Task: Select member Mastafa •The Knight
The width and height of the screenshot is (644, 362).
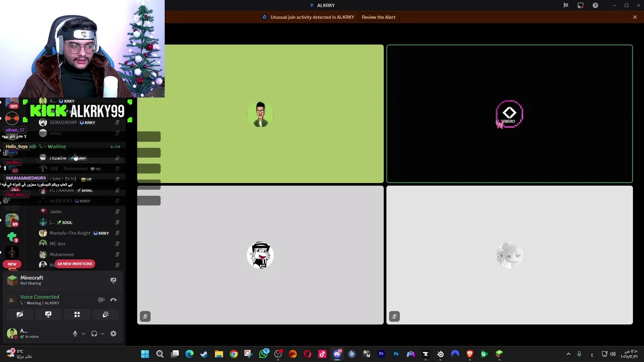Action: point(80,233)
